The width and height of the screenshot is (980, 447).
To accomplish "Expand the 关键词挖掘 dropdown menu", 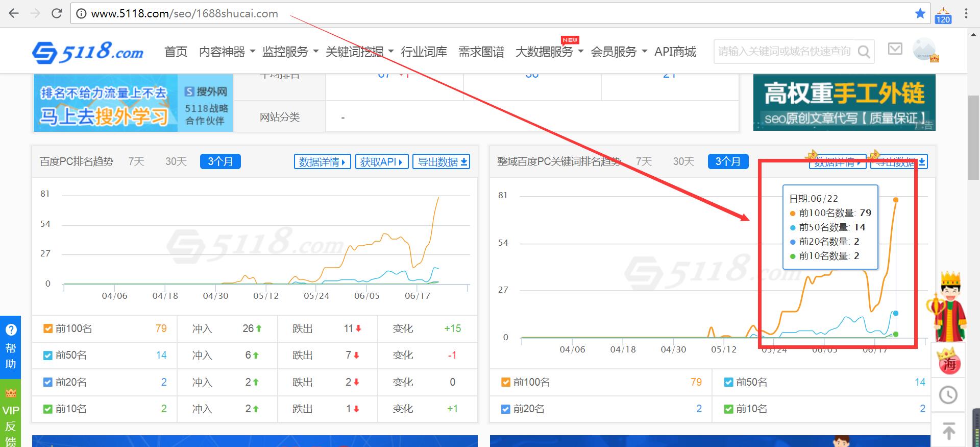I will [x=360, y=52].
